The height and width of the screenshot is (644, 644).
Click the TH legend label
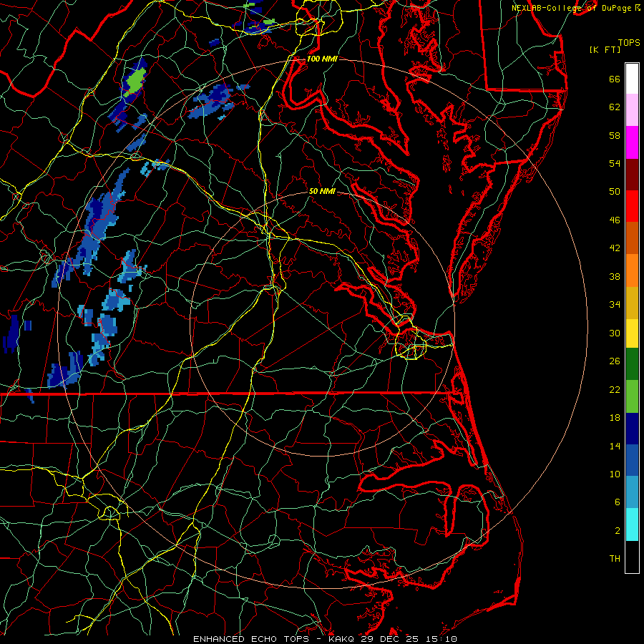615,559
